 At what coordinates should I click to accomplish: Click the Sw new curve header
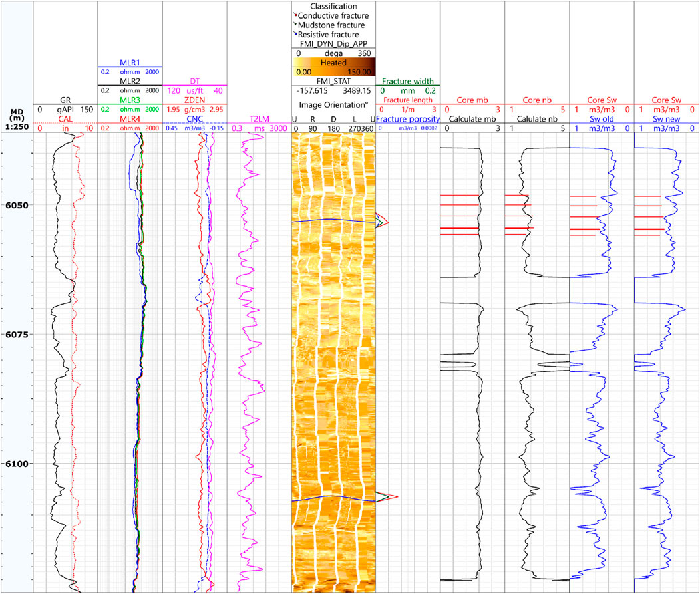click(667, 119)
